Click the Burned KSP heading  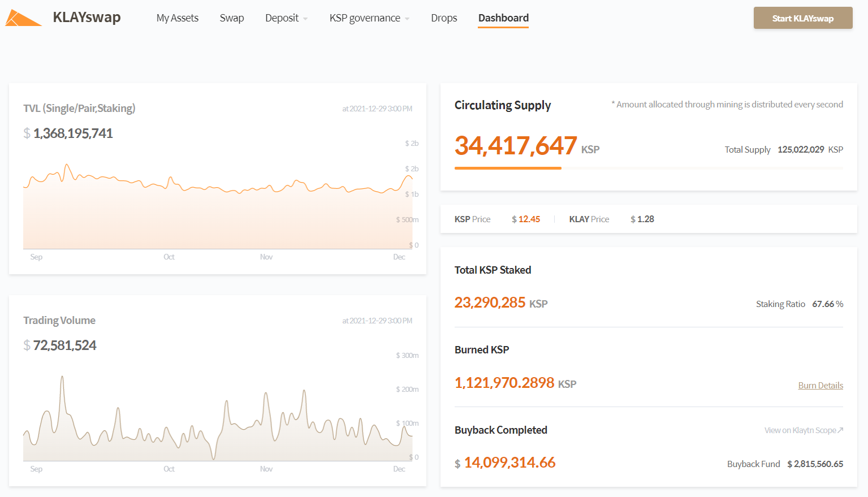[482, 350]
